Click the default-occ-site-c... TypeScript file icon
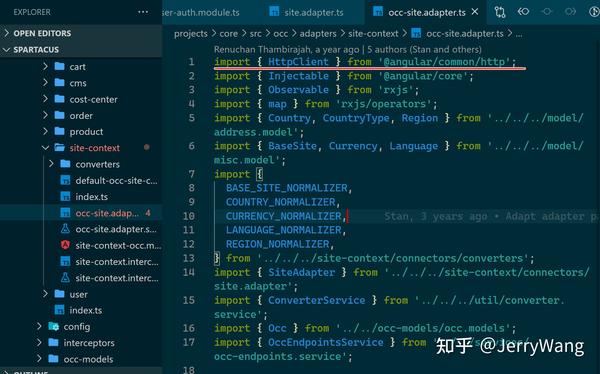This screenshot has height=374, width=600. (x=65, y=180)
